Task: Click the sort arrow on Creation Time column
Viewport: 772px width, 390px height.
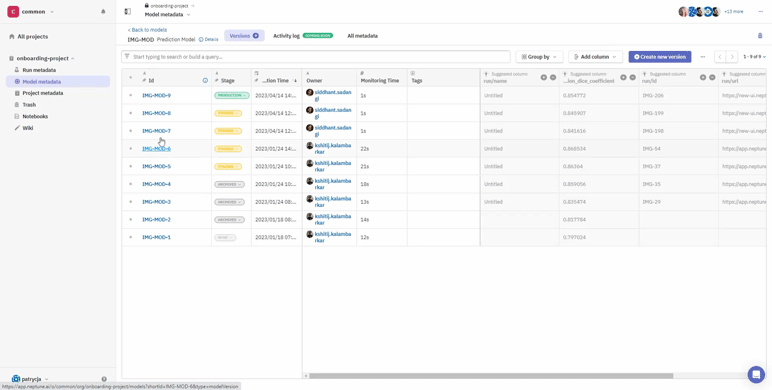Action: 295,80
